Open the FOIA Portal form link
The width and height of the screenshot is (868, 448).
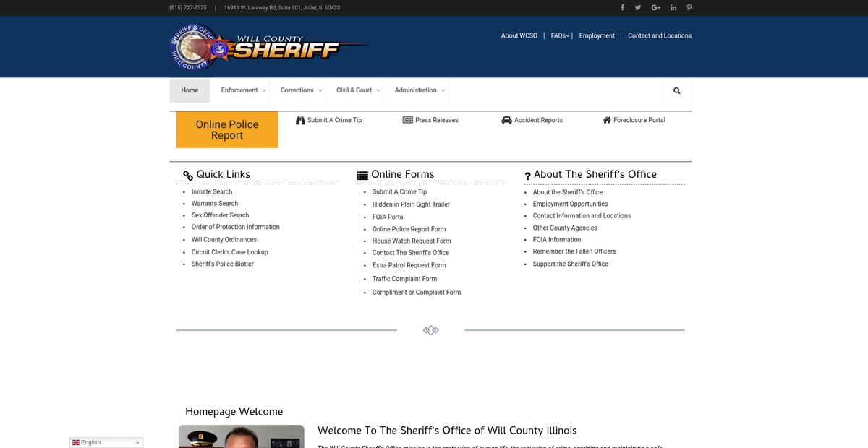pos(388,217)
